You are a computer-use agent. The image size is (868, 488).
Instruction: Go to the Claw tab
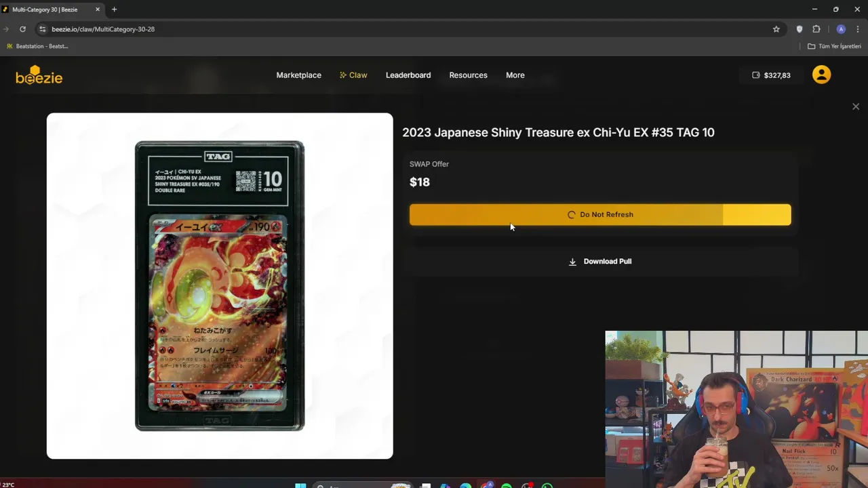coord(353,75)
